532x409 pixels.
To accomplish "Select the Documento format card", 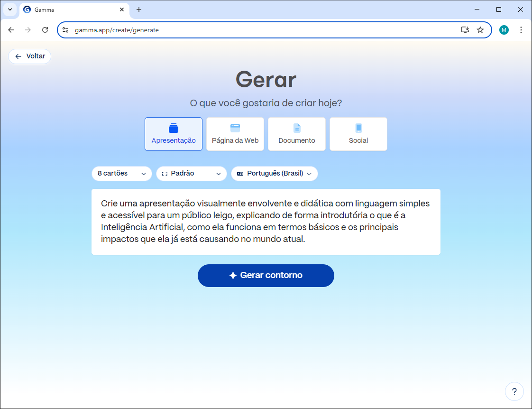I will point(297,134).
